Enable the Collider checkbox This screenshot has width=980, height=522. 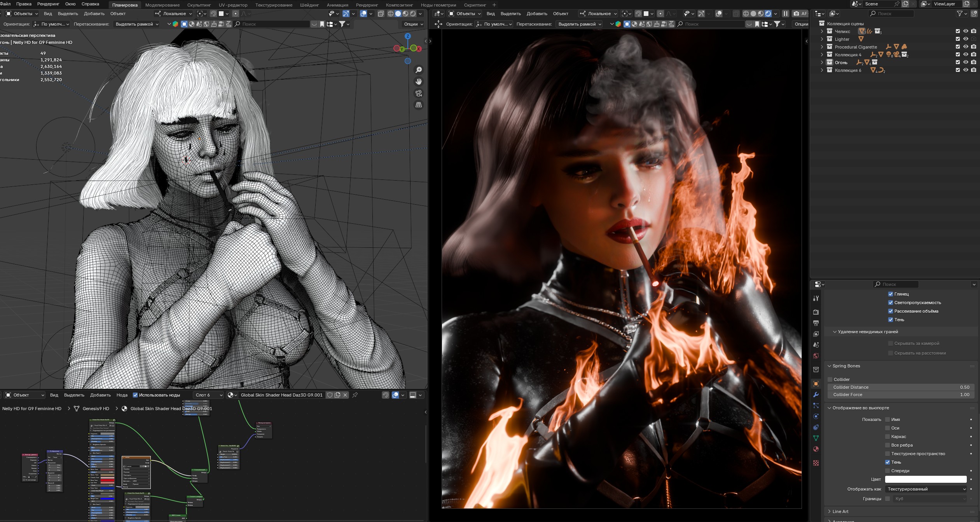[x=830, y=379]
